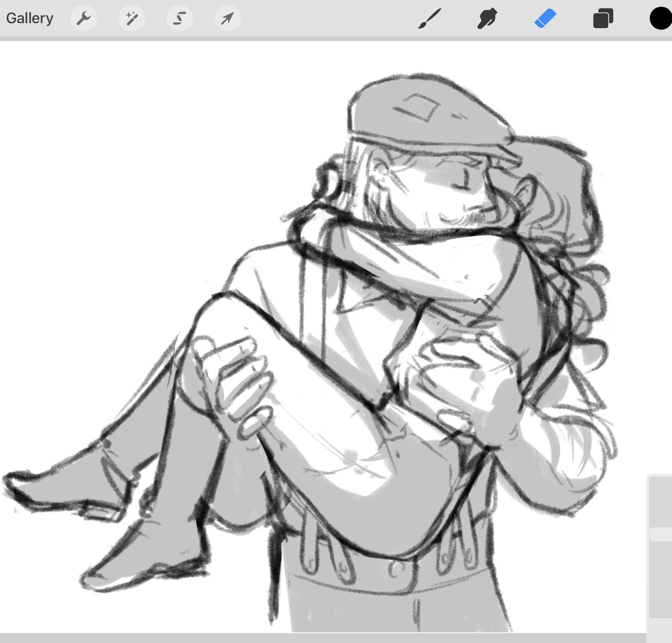This screenshot has height=643, width=672.
Task: Select the Smudge tool
Action: [487, 19]
